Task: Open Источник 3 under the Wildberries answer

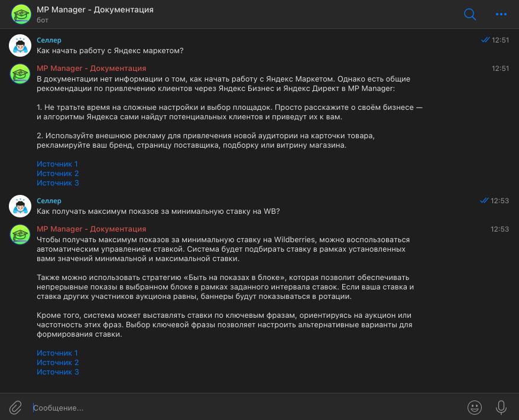Action: pyautogui.click(x=57, y=372)
